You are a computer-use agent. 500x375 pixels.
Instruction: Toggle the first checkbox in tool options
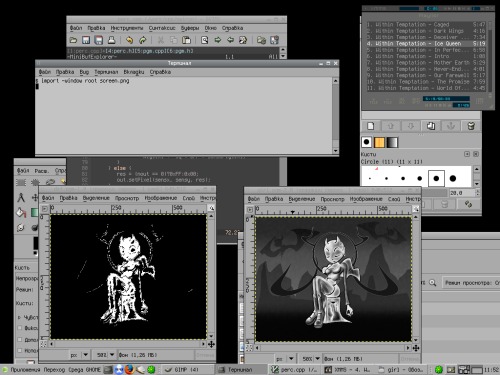pos(20,328)
